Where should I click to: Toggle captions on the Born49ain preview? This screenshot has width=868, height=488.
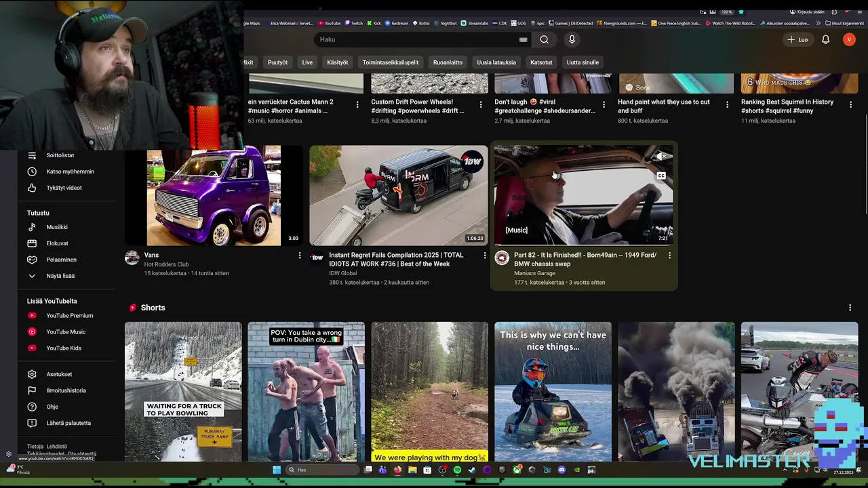661,176
